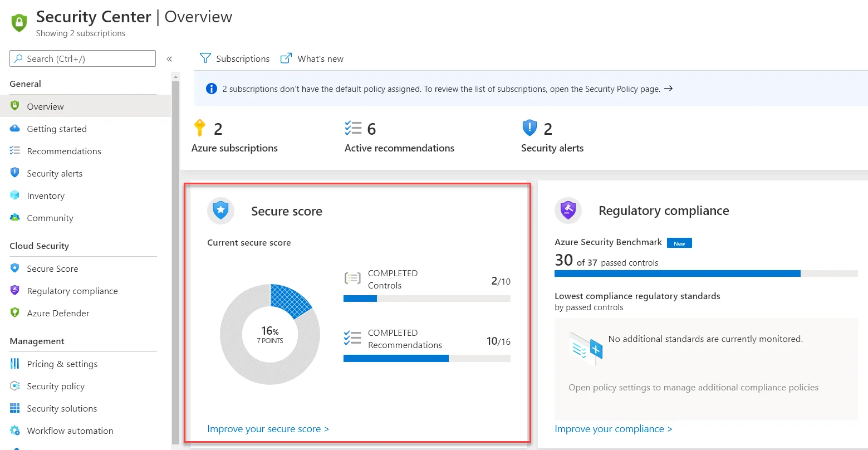
Task: Click the add compliance standards illustration
Action: click(586, 349)
